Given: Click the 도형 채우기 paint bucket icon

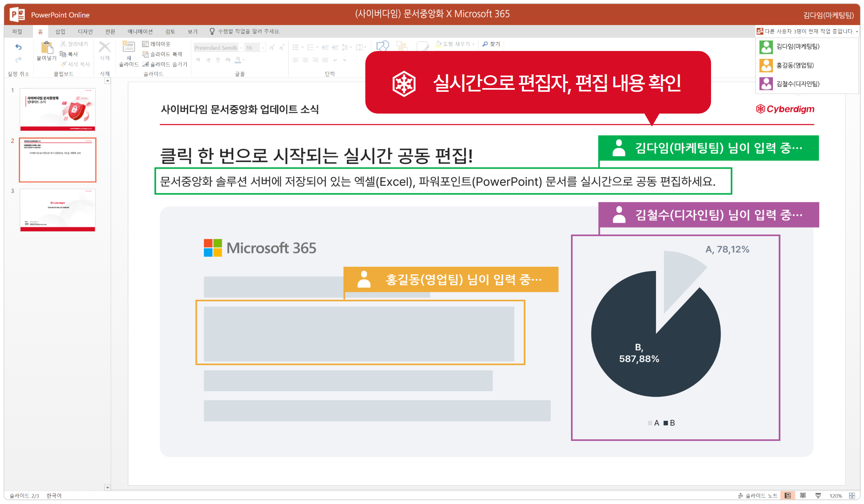Looking at the screenshot, I should click(438, 44).
